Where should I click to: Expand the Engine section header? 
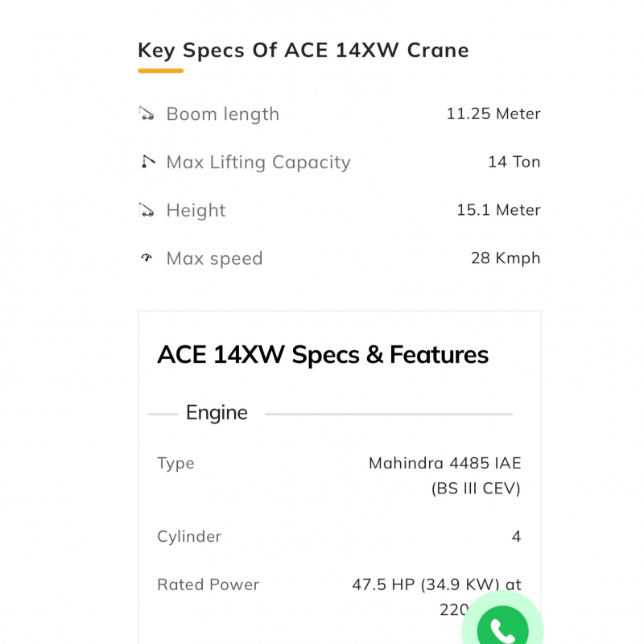pos(217,413)
